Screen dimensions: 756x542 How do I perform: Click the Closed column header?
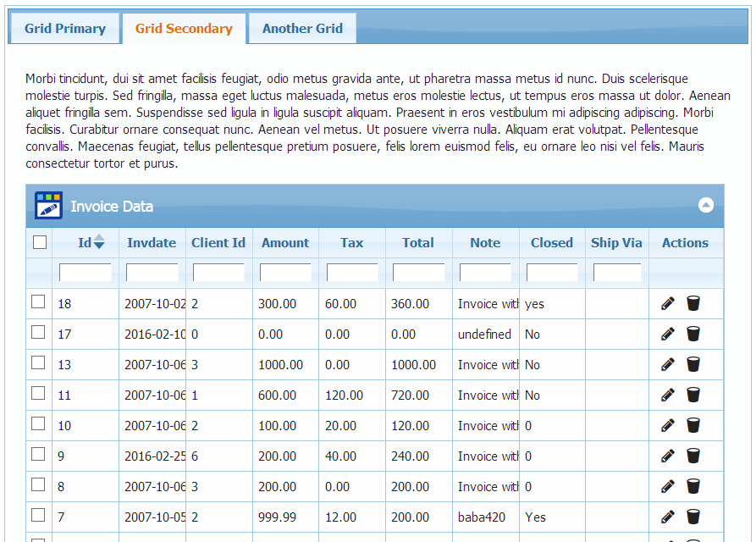pyautogui.click(x=552, y=243)
